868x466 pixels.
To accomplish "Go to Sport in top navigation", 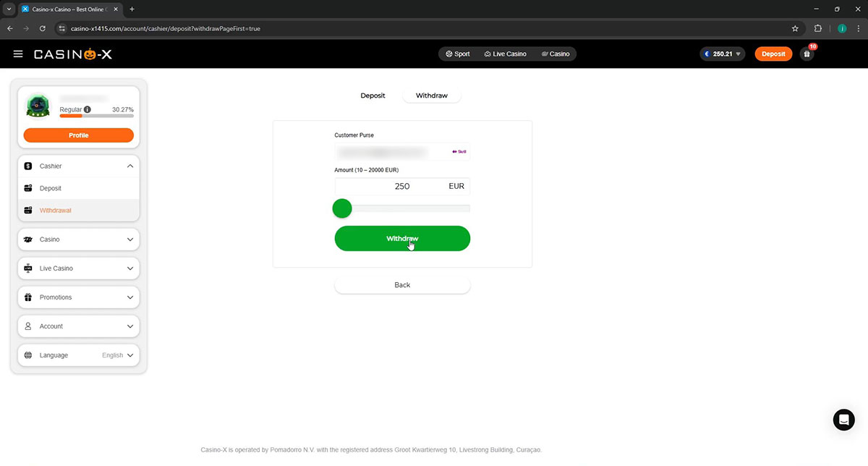I will [x=457, y=54].
